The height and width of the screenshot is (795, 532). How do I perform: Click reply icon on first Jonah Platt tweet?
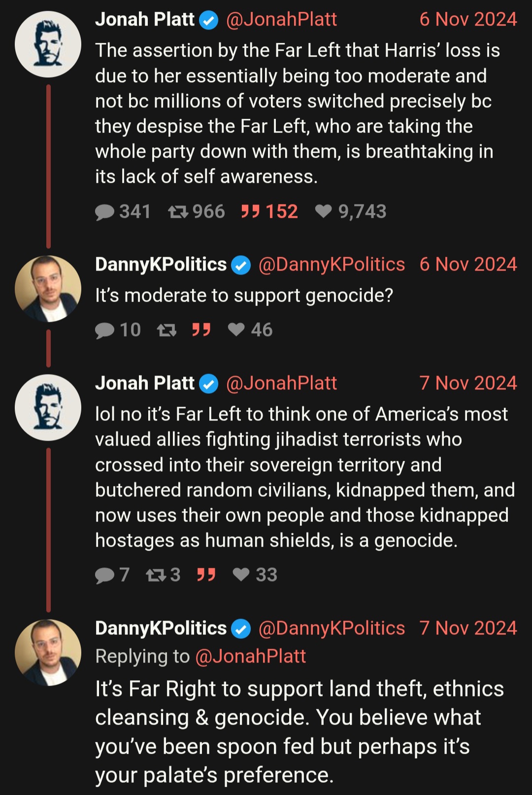pyautogui.click(x=104, y=212)
